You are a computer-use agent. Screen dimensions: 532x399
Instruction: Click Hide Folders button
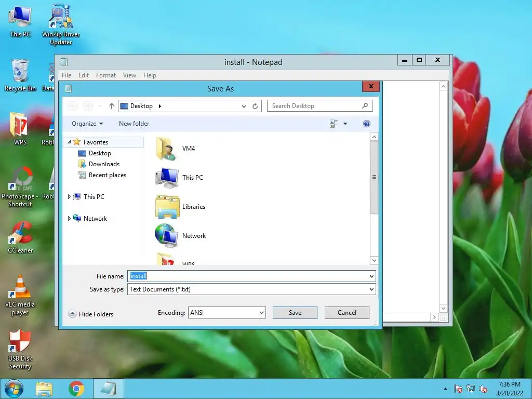pos(90,314)
